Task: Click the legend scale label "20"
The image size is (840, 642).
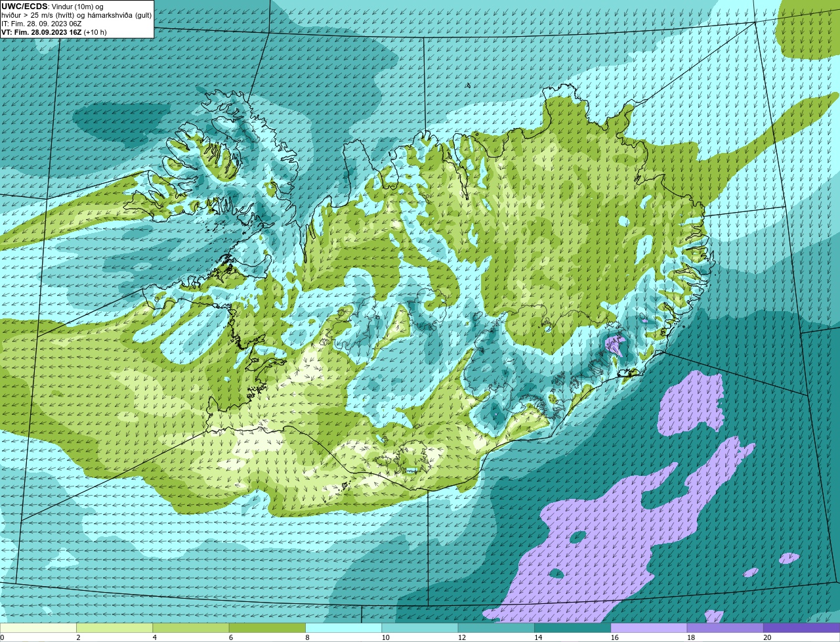Action: [x=767, y=637]
